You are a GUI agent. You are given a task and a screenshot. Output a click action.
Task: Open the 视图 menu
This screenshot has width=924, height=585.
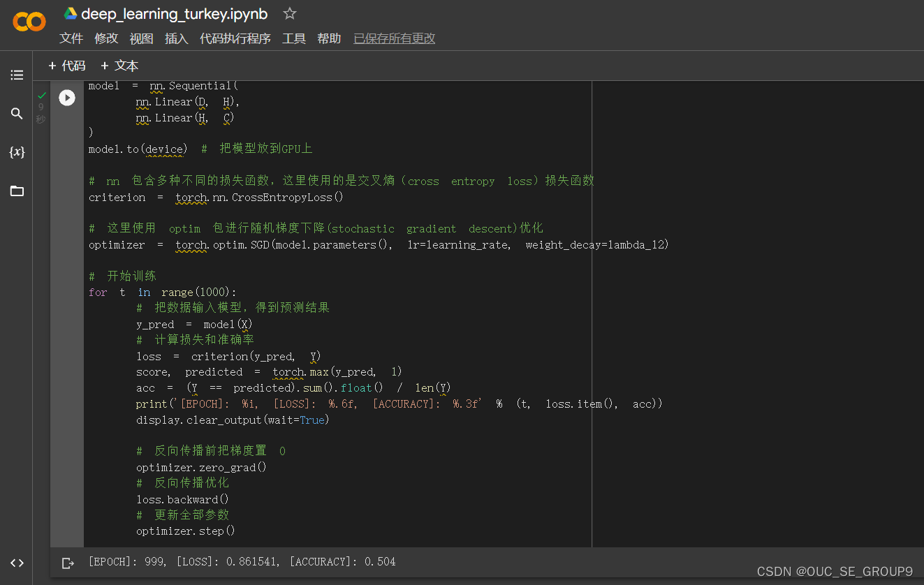pyautogui.click(x=141, y=38)
